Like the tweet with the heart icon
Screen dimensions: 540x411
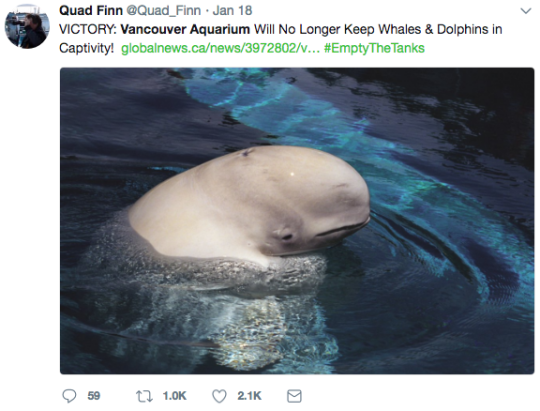pos(219,396)
